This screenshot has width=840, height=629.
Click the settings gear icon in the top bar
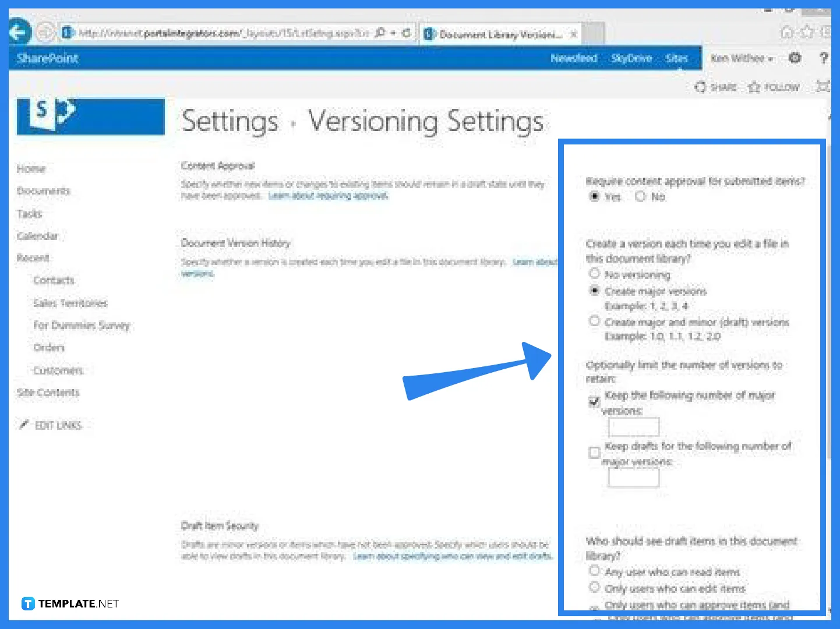click(795, 58)
